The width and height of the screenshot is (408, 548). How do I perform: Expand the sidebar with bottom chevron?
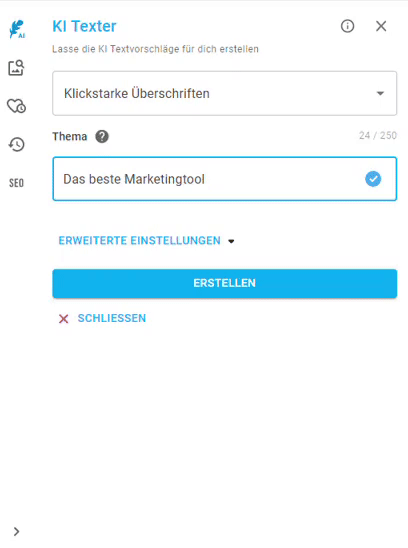16,532
